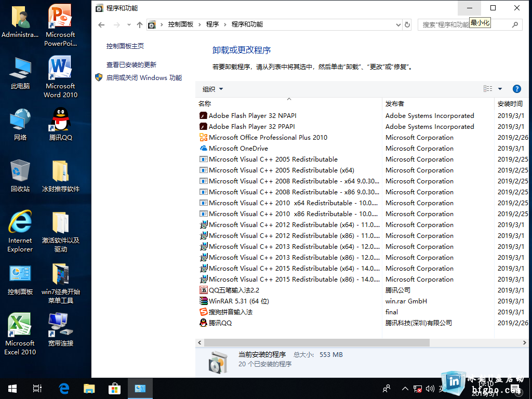532x399 pixels.
Task: Open the Windows Start button
Action: [12, 389]
